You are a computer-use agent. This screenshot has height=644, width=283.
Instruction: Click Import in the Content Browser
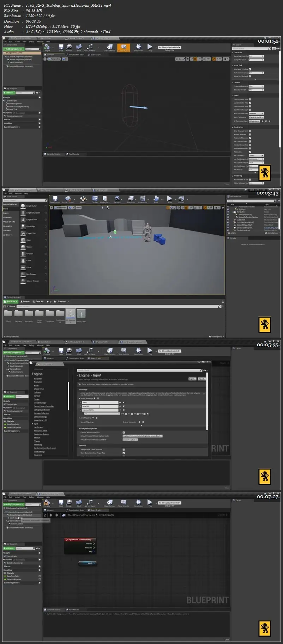[x=25, y=302]
